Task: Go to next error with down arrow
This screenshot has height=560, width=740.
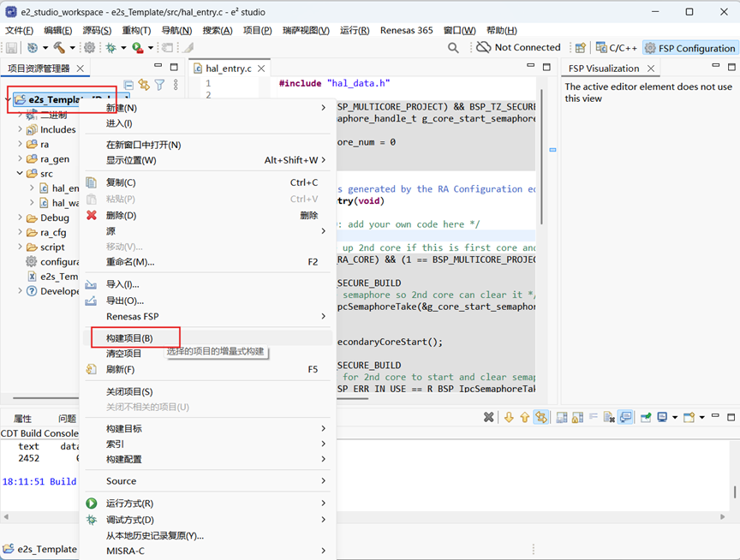Action: tap(509, 417)
